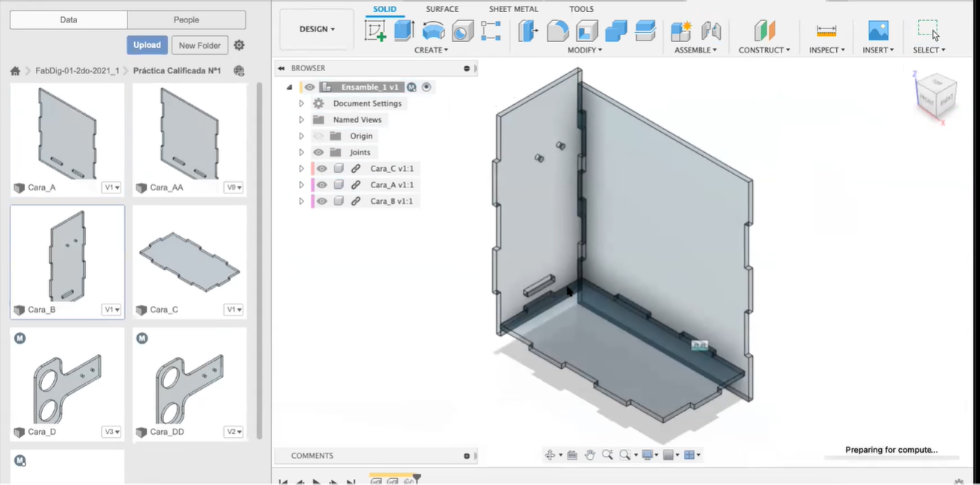
Task: Activate the Ensamble_1 component radio button
Action: (x=426, y=87)
